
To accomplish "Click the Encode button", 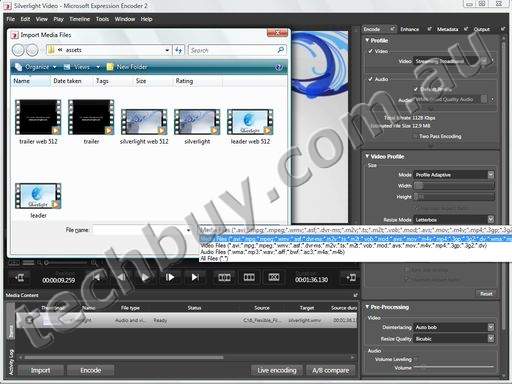I will coord(90,370).
